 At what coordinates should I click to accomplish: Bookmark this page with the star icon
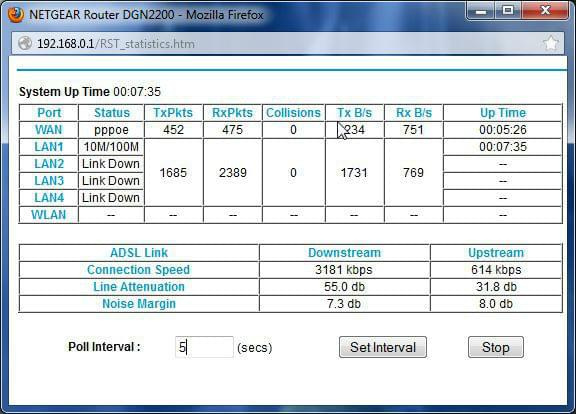551,43
